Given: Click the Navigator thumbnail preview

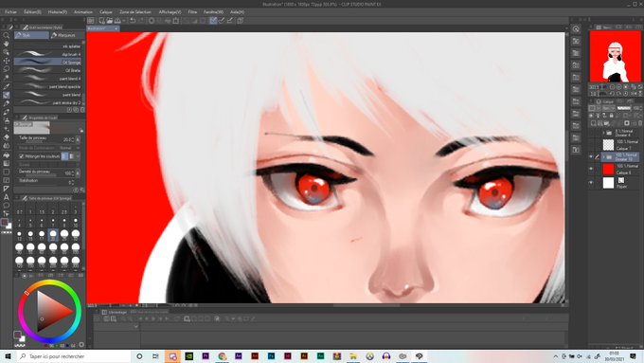Looking at the screenshot, I should point(615,56).
